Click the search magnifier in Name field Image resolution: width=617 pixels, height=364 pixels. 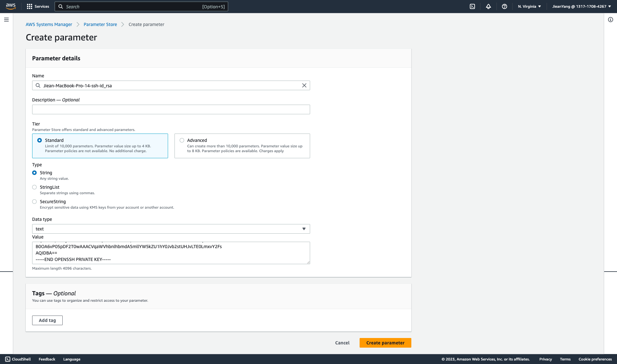coord(38,85)
